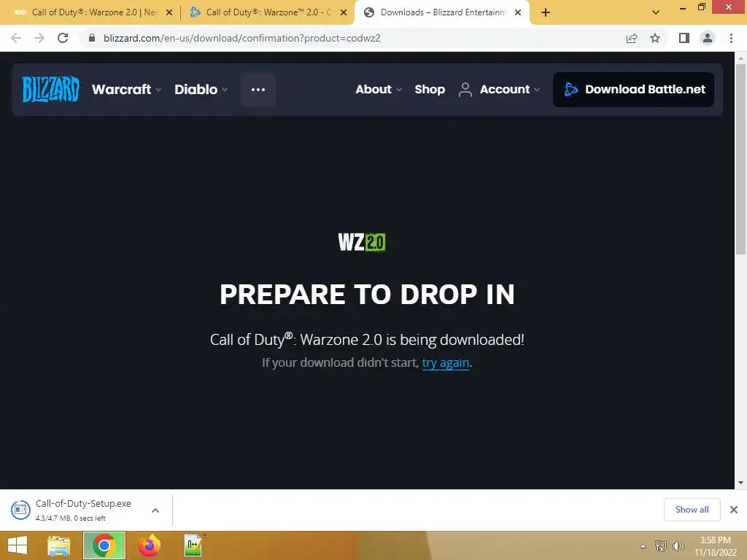Image resolution: width=747 pixels, height=560 pixels.
Task: Open Notepad++ from taskbar
Action: [194, 545]
